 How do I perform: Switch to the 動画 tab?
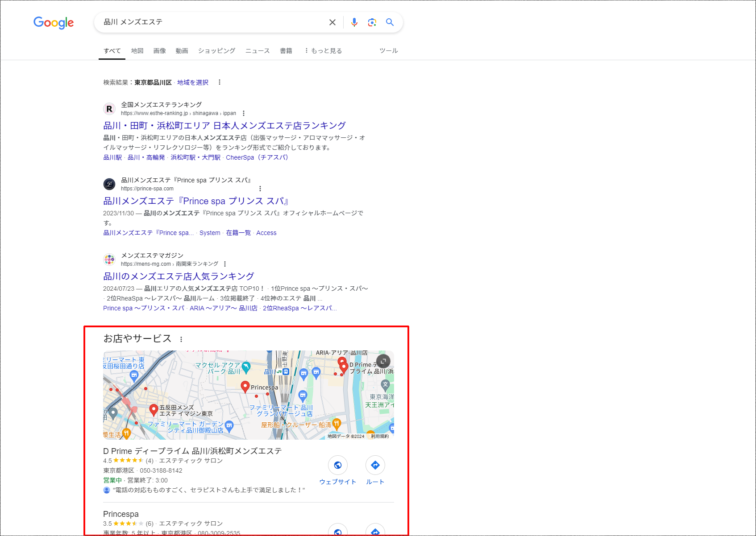[182, 51]
